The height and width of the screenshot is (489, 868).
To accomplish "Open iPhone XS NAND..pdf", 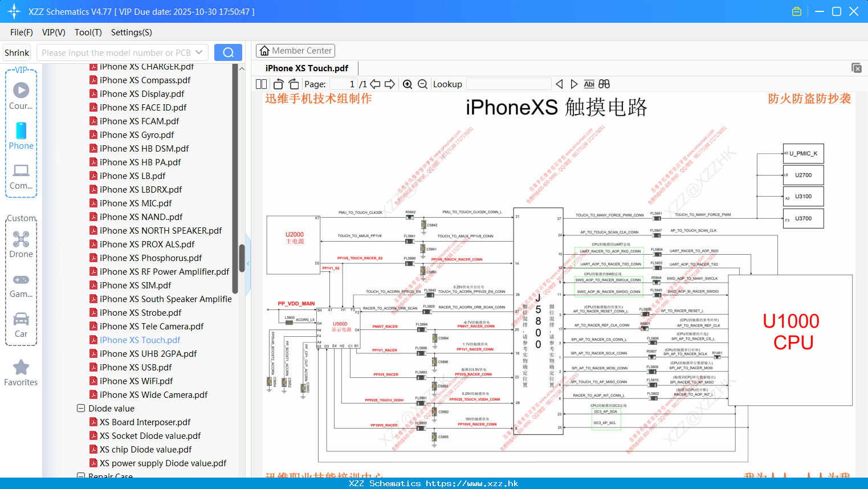I will [141, 217].
